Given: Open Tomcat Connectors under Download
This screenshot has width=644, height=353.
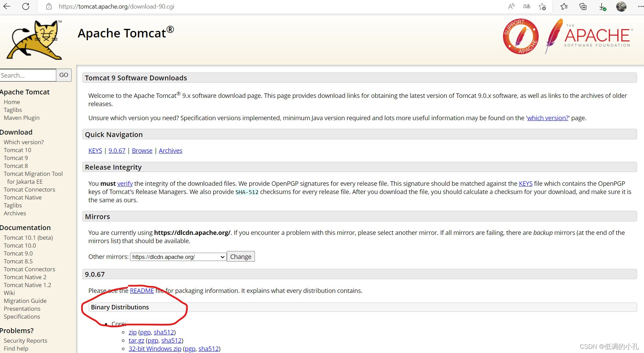Looking at the screenshot, I should click(30, 190).
